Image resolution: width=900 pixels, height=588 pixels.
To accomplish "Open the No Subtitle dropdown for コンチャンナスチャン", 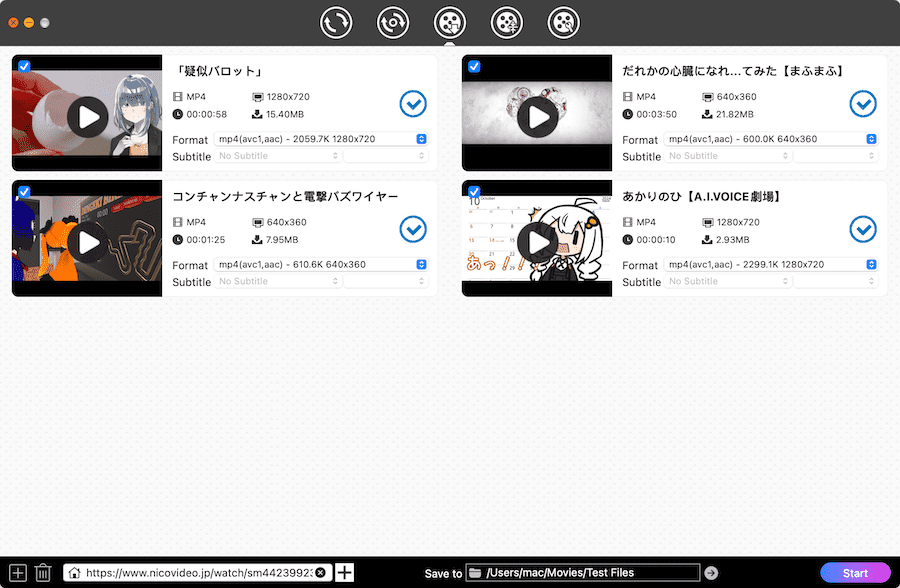I will tap(278, 281).
